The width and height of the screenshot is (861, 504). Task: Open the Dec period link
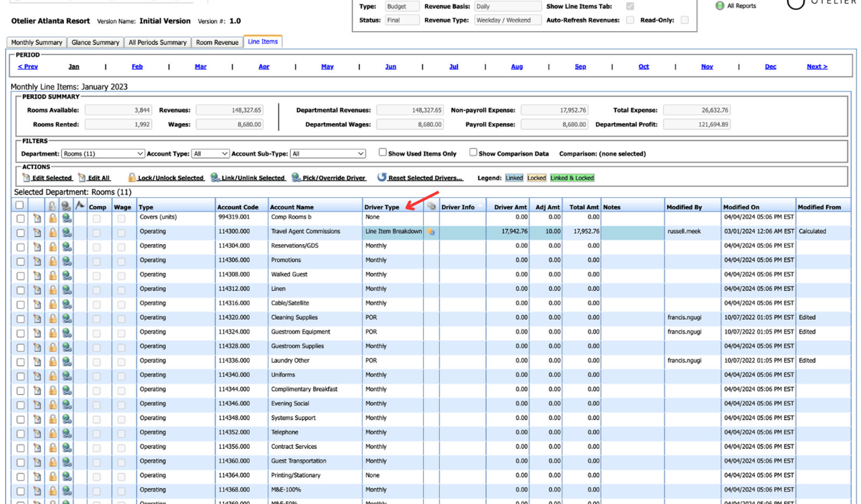(771, 67)
